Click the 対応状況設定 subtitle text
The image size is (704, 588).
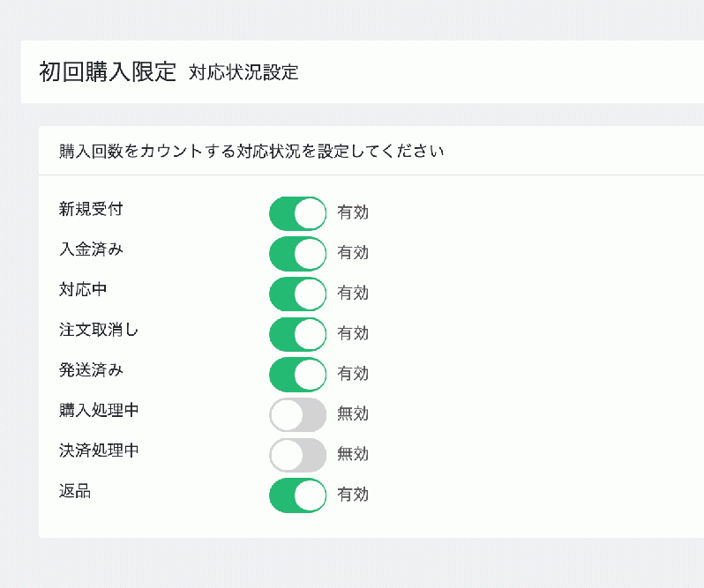tap(243, 73)
